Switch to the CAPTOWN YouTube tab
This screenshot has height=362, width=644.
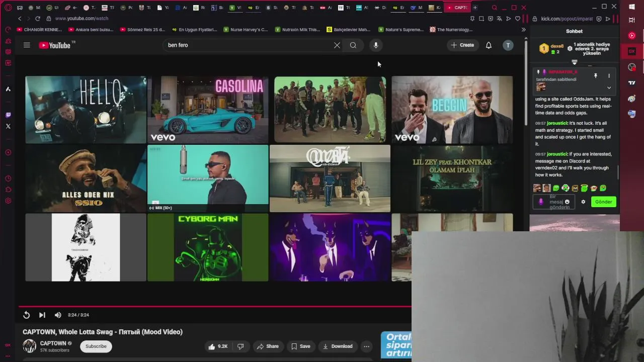[x=457, y=8]
